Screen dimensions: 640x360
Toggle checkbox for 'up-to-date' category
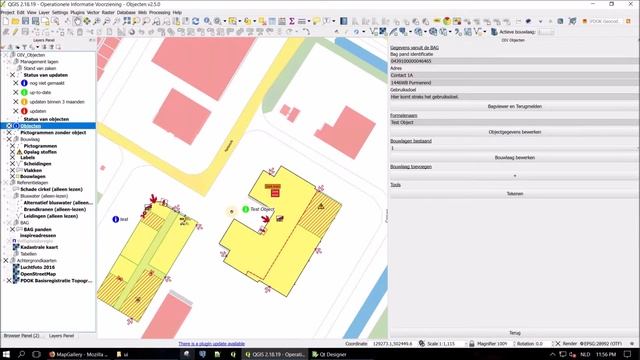point(16,93)
